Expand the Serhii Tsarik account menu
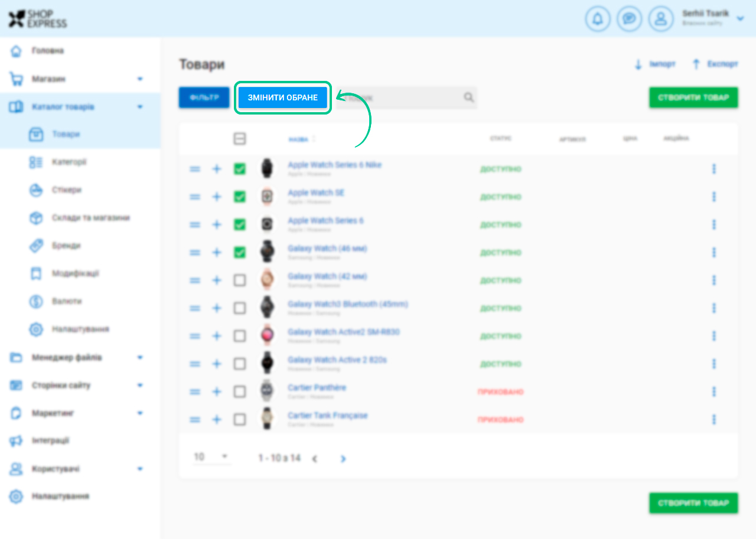 pyautogui.click(x=741, y=19)
